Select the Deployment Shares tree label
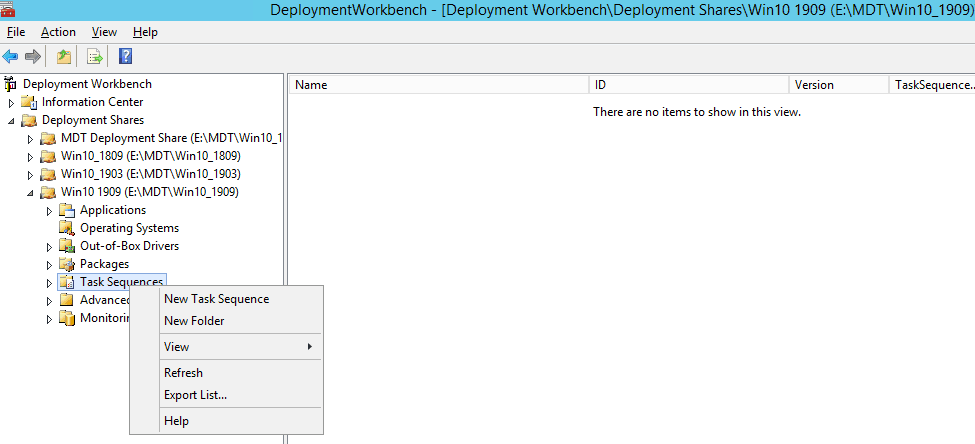 click(93, 120)
